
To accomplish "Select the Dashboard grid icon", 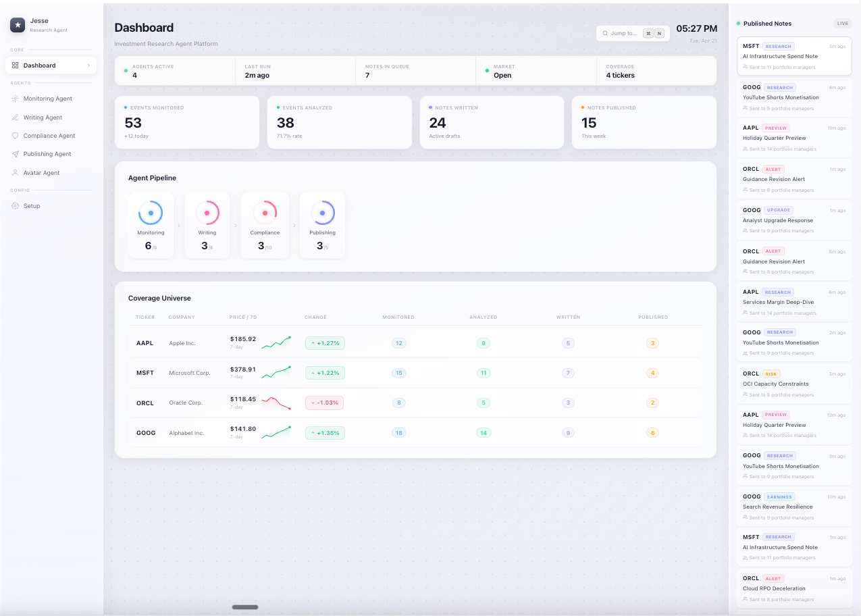I will 15,66.
